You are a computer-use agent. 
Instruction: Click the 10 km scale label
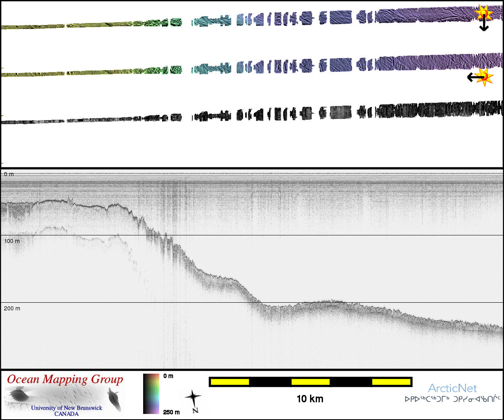(310, 399)
